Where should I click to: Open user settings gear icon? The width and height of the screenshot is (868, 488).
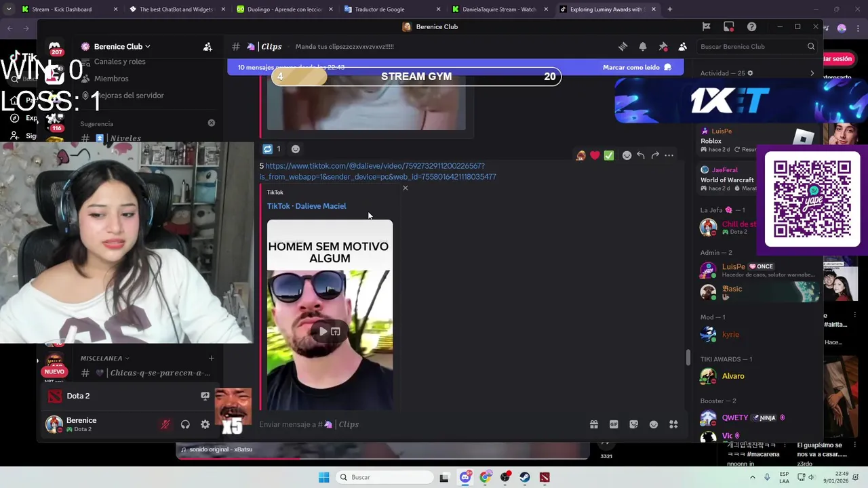click(x=205, y=425)
